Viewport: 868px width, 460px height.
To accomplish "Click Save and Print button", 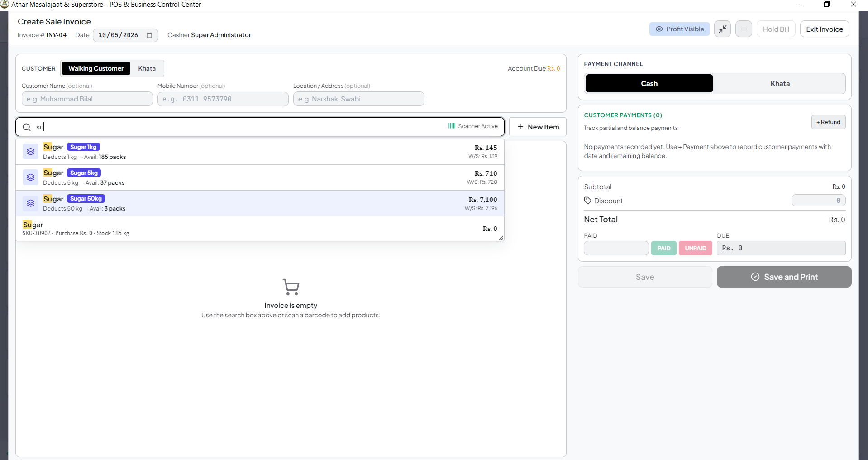I will pos(784,277).
